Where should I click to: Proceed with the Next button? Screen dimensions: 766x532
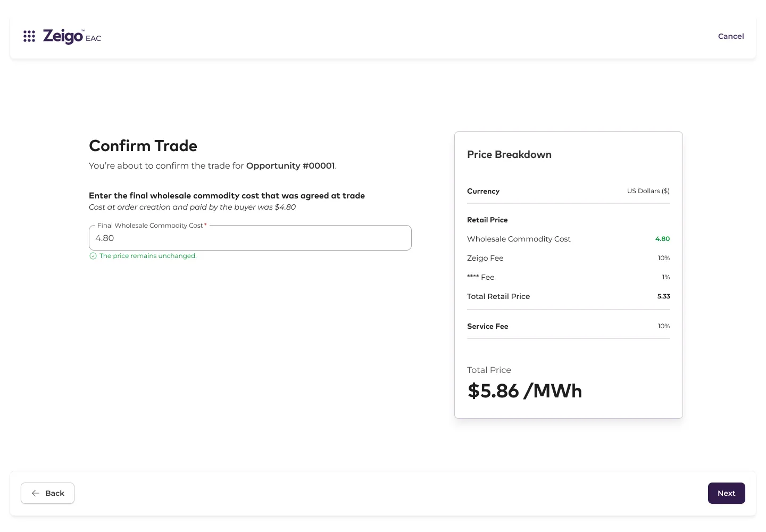[726, 493]
